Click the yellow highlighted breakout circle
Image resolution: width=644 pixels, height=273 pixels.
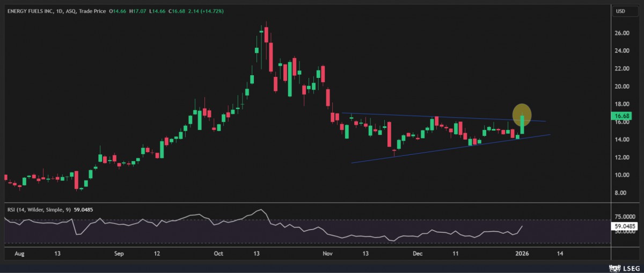click(522, 114)
